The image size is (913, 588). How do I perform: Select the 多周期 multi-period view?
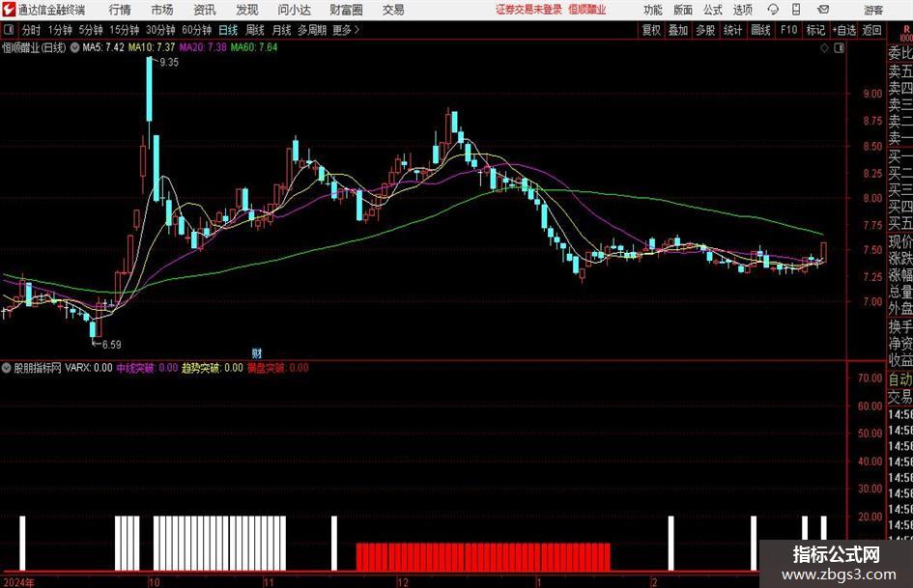[311, 30]
